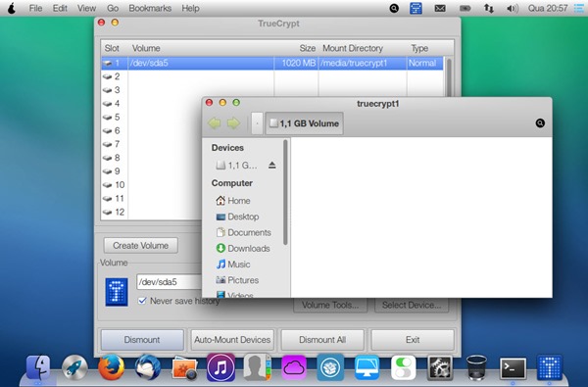
Task: Open Pictures in sidebar
Action: click(x=238, y=280)
